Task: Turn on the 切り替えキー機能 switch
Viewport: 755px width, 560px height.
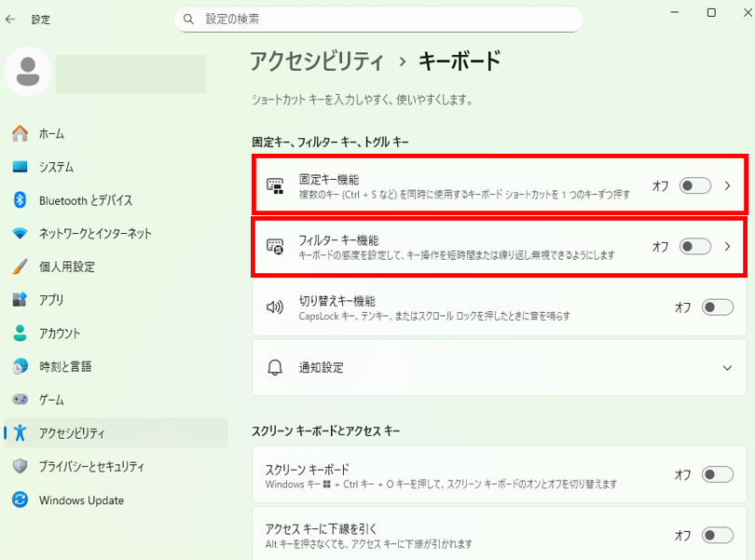Action: [x=718, y=307]
